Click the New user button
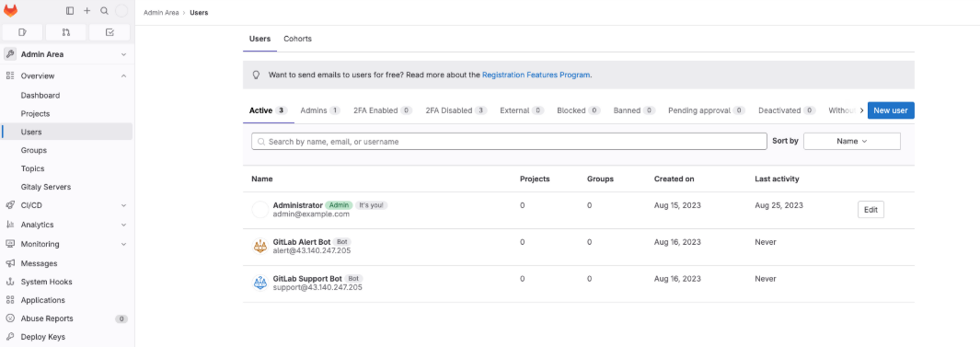 tap(891, 110)
